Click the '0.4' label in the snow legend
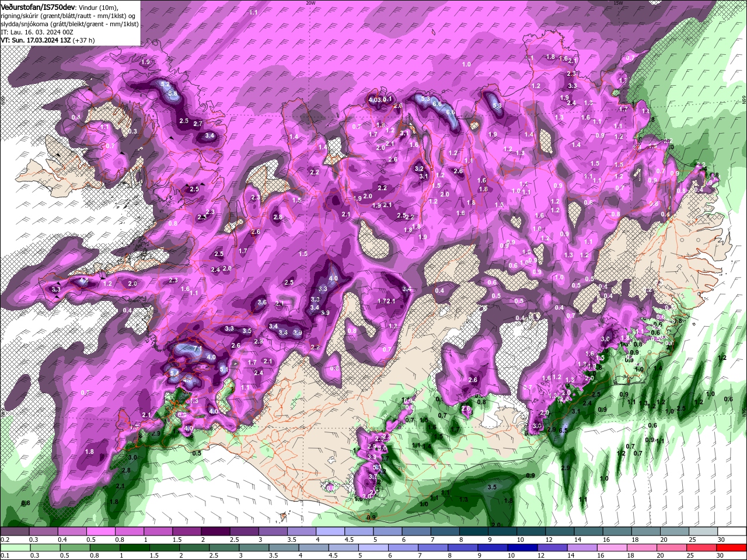The width and height of the screenshot is (747, 560). [x=62, y=540]
